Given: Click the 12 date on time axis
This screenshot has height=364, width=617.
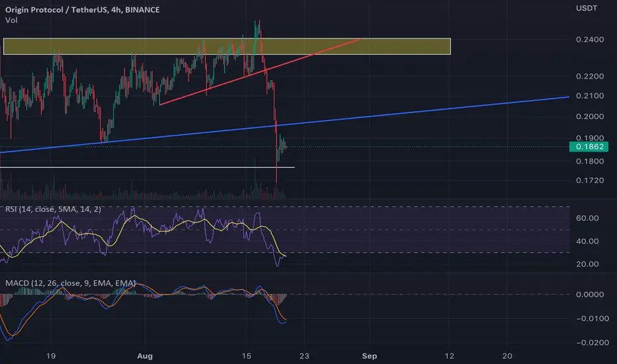Looking at the screenshot, I should tap(450, 356).
